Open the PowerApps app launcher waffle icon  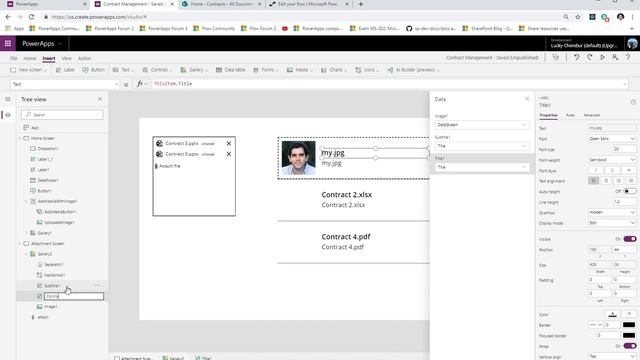(8, 43)
